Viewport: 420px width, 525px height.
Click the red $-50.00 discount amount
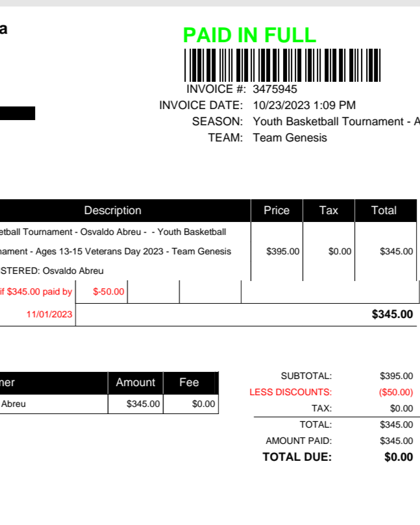pos(108,291)
